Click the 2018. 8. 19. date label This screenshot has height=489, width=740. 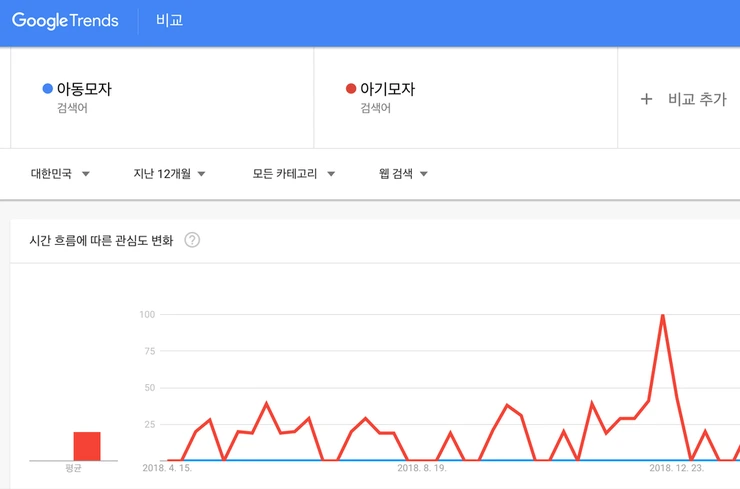[x=422, y=468]
